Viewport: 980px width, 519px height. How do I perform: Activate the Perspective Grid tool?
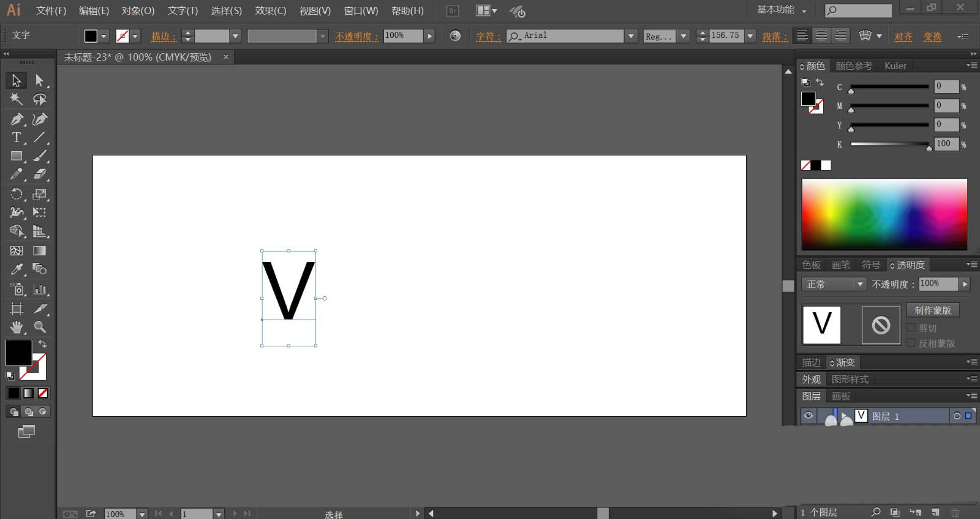[x=40, y=231]
